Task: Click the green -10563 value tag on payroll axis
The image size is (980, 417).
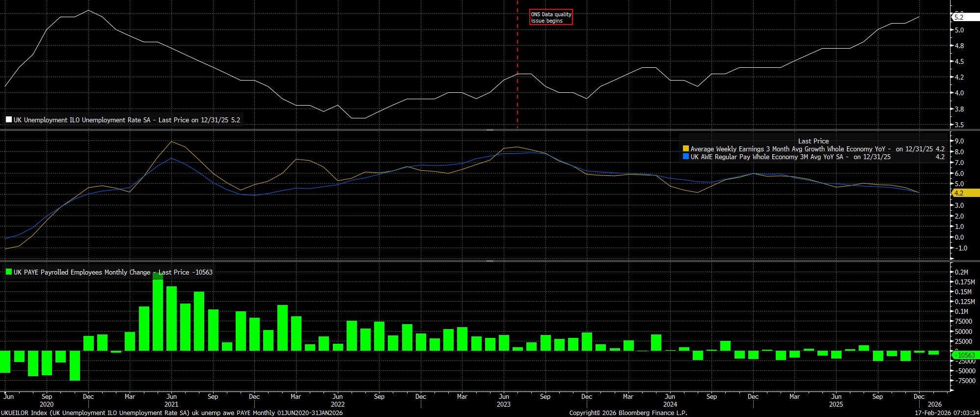Action: pyautogui.click(x=962, y=355)
